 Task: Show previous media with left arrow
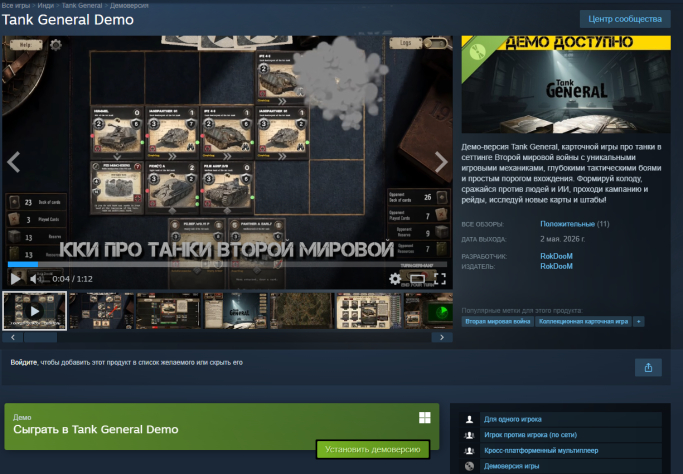[x=14, y=163]
